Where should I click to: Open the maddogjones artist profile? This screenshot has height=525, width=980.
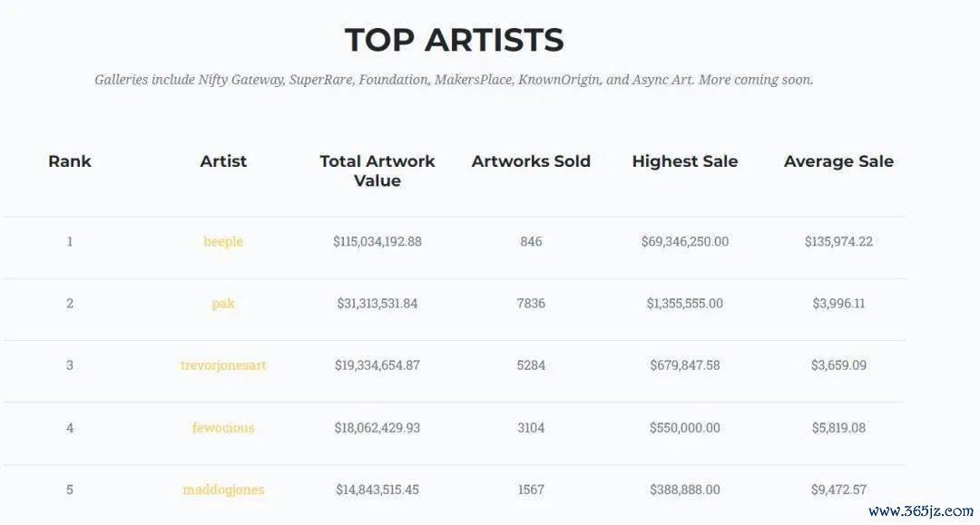pos(223,490)
